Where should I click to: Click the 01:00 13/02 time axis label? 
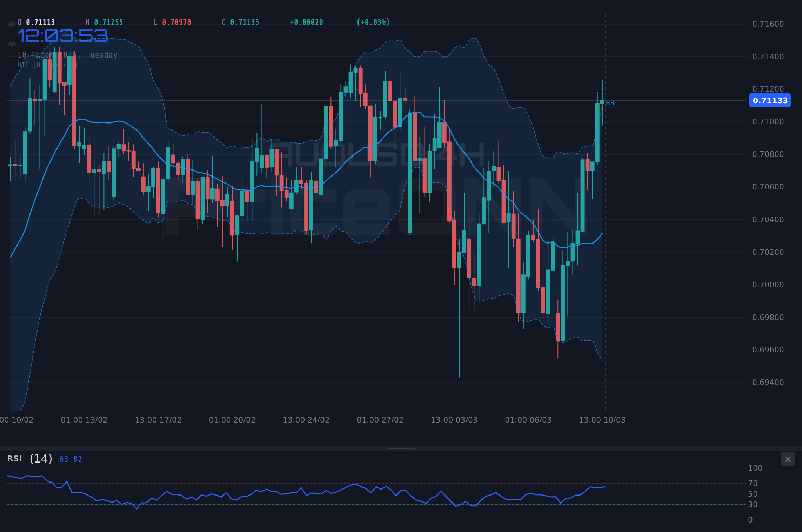point(84,420)
